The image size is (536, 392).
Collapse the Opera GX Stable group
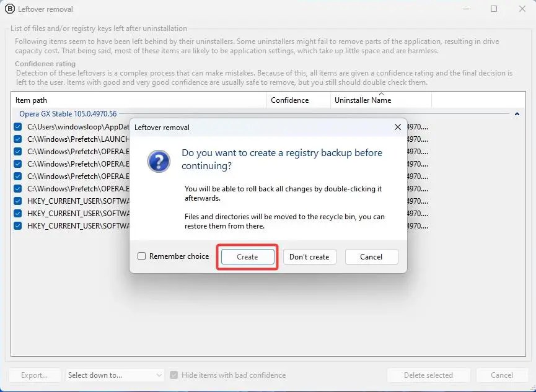(x=517, y=114)
